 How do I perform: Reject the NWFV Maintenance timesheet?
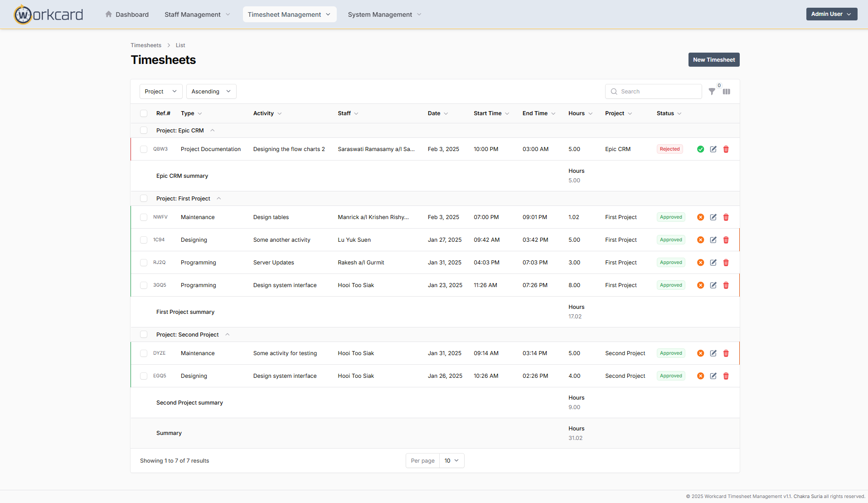(x=700, y=217)
